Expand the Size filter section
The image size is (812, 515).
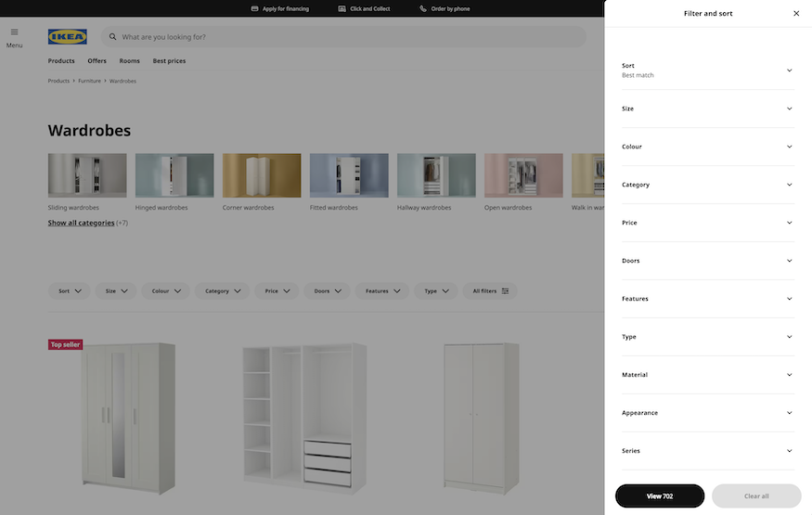pyautogui.click(x=708, y=109)
